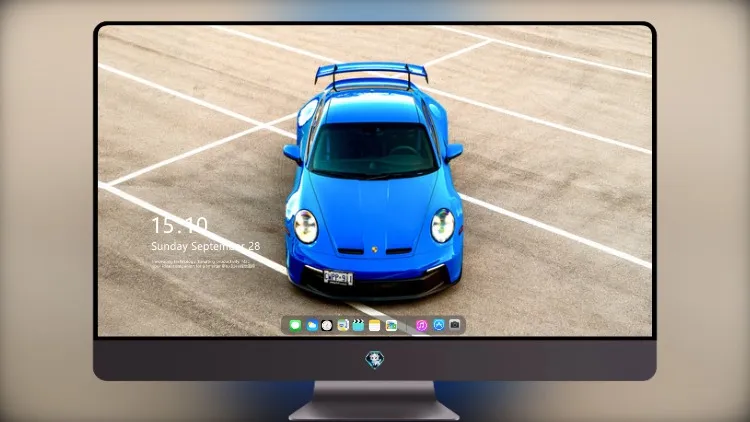
Task: Open the pink iTunes music icon
Action: [x=421, y=325]
